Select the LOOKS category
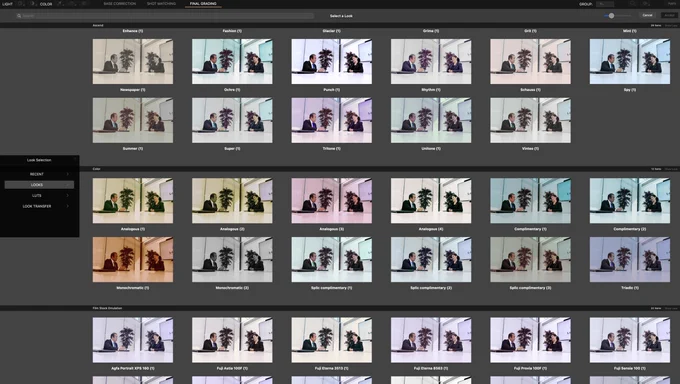Image resolution: width=680 pixels, height=384 pixels. 39,185
